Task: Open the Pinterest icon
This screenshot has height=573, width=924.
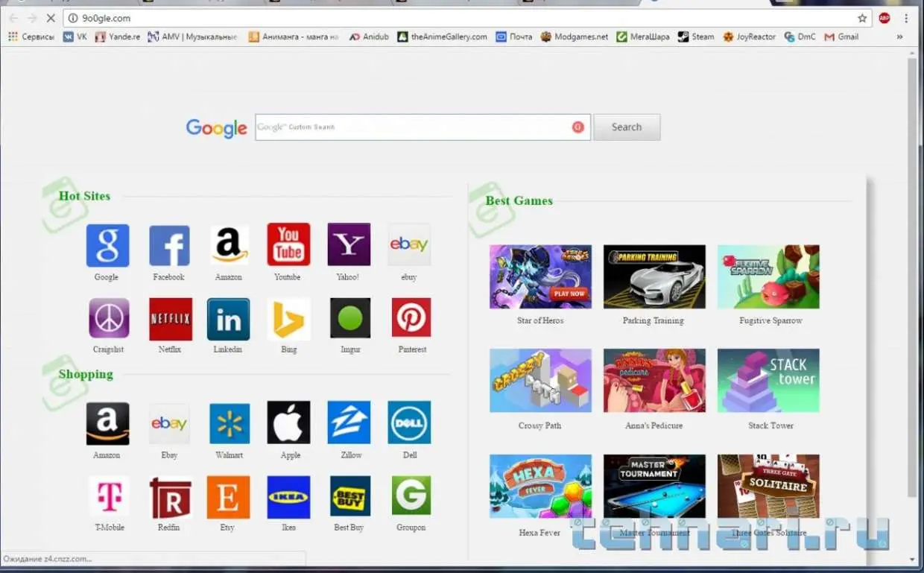Action: (411, 318)
